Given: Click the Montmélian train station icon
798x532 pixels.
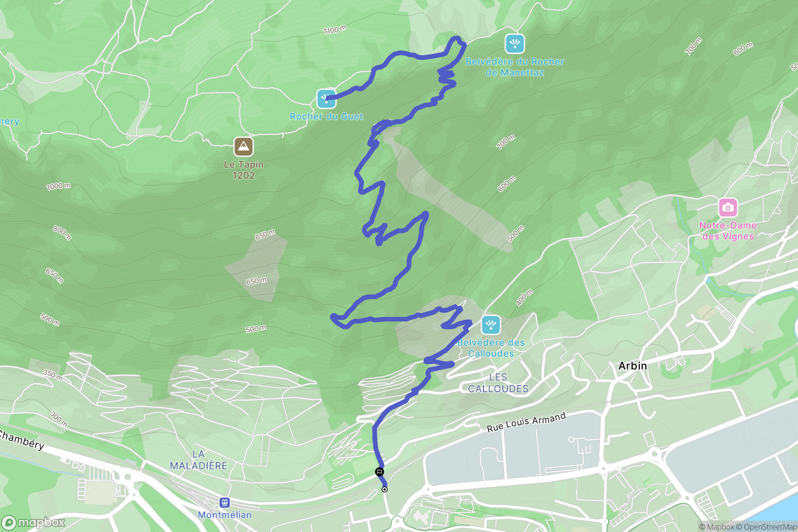Looking at the screenshot, I should coord(225,503).
